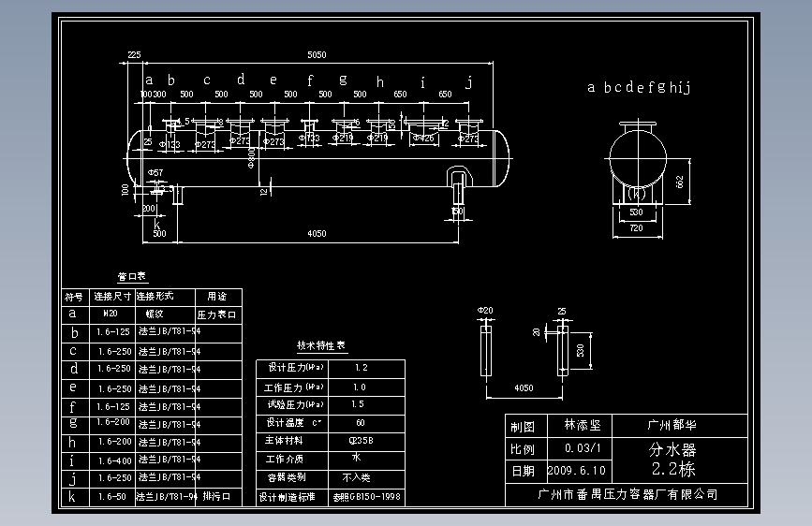
Task: Click the 排污口 cell in row k
Action: coord(216,496)
